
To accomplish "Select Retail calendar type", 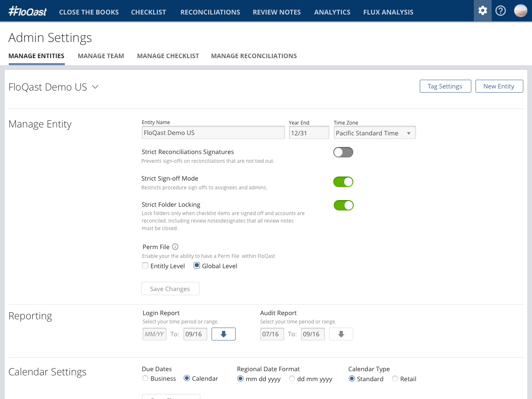I will click(395, 379).
